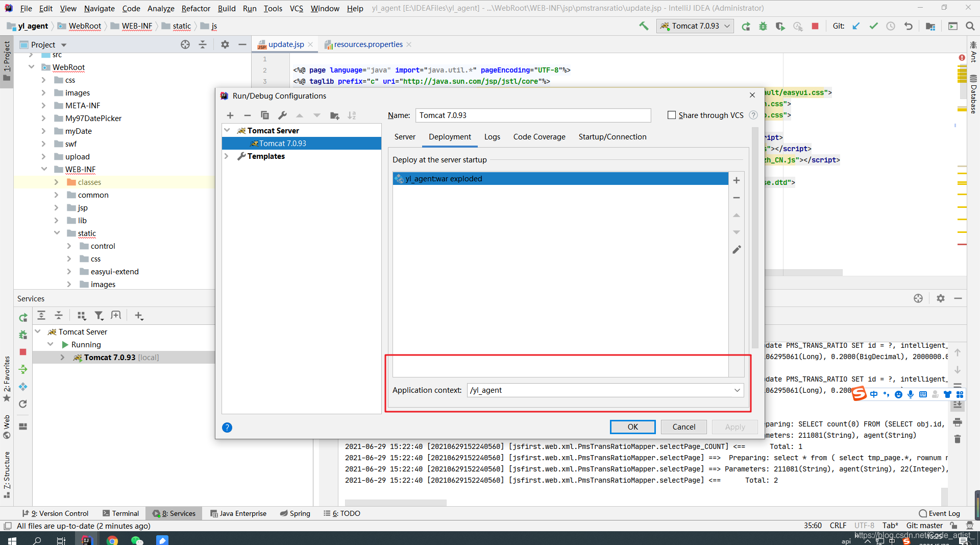
Task: Search everywhere magnifier icon
Action: [970, 26]
